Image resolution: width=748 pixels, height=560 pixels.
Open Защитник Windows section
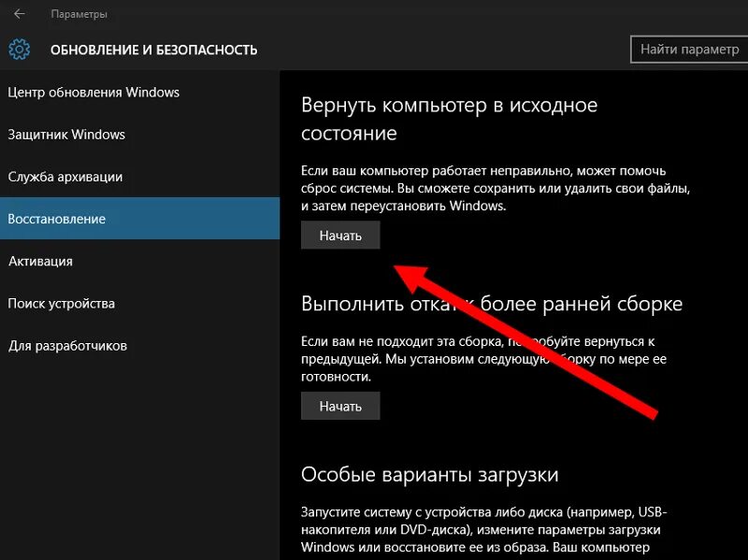coord(65,134)
